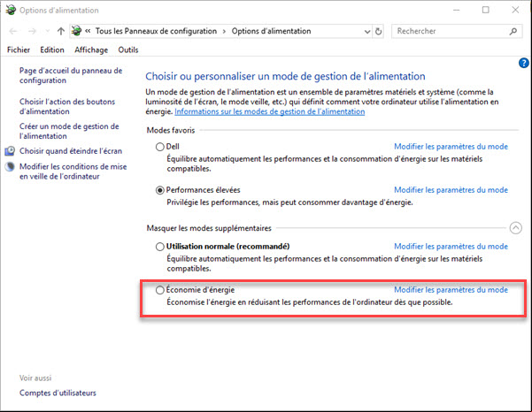
Task: Open Page d'accueil du panneau de configuration
Action: click(71, 75)
